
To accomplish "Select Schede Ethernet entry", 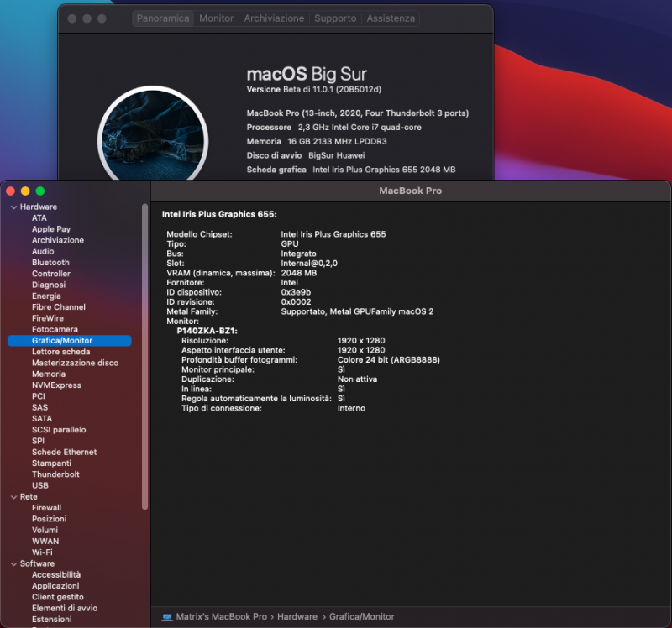I will point(65,452).
